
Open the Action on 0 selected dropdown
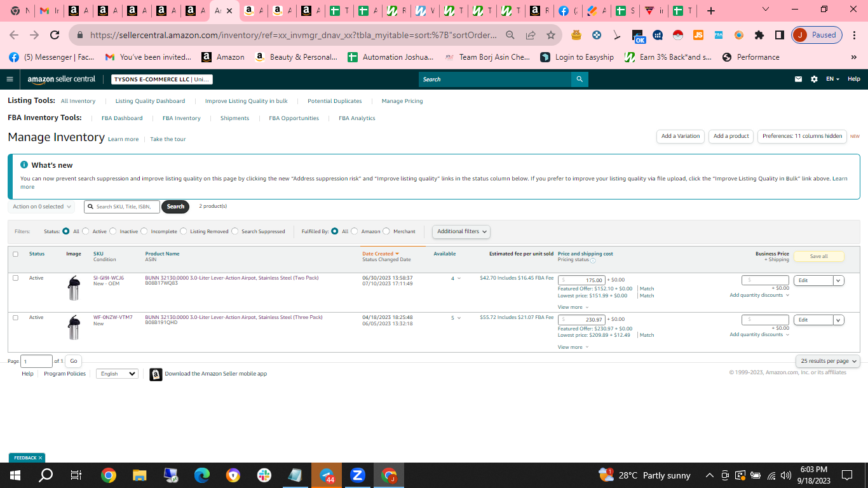(x=41, y=207)
